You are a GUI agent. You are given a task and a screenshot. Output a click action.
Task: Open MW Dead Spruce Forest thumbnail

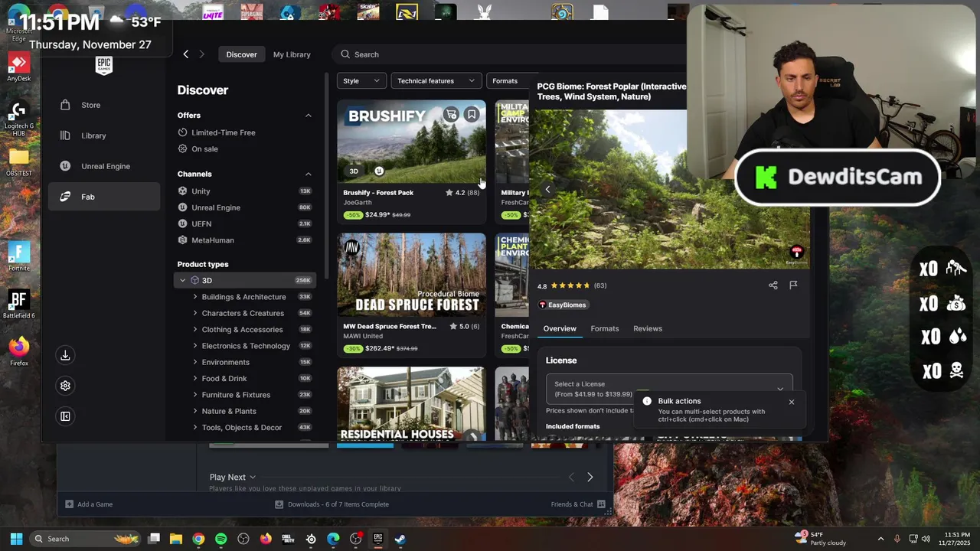coord(411,275)
